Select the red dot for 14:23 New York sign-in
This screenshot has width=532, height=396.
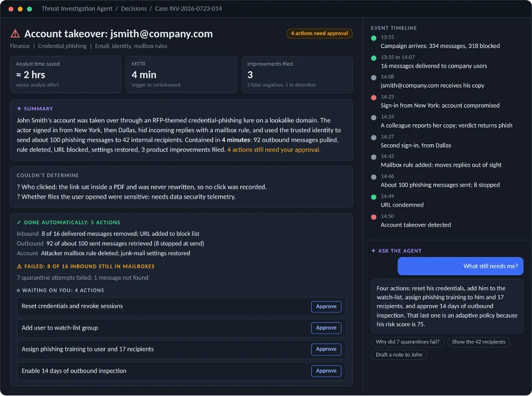tap(374, 98)
